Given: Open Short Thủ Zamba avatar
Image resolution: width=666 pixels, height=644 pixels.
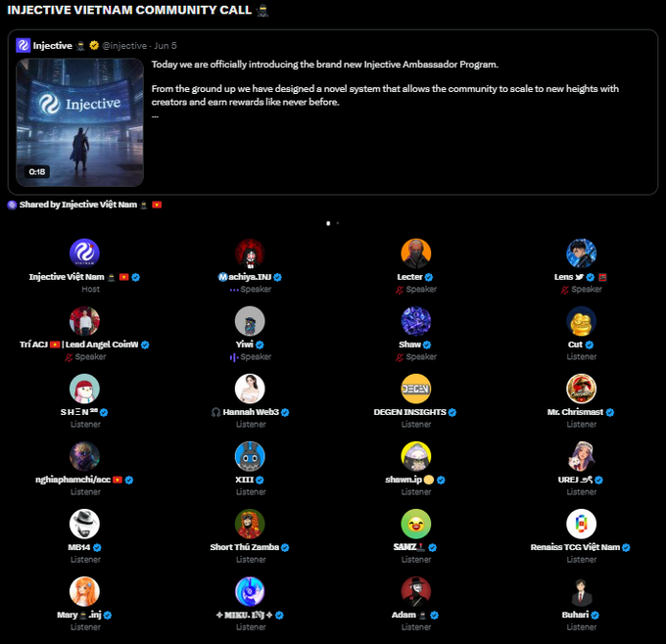Looking at the screenshot, I should pyautogui.click(x=250, y=524).
